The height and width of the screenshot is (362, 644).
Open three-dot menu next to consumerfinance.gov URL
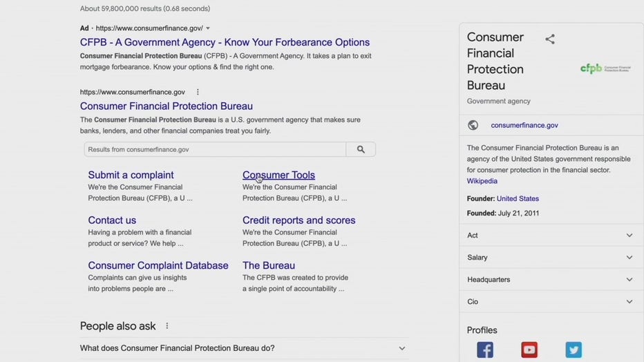198,92
